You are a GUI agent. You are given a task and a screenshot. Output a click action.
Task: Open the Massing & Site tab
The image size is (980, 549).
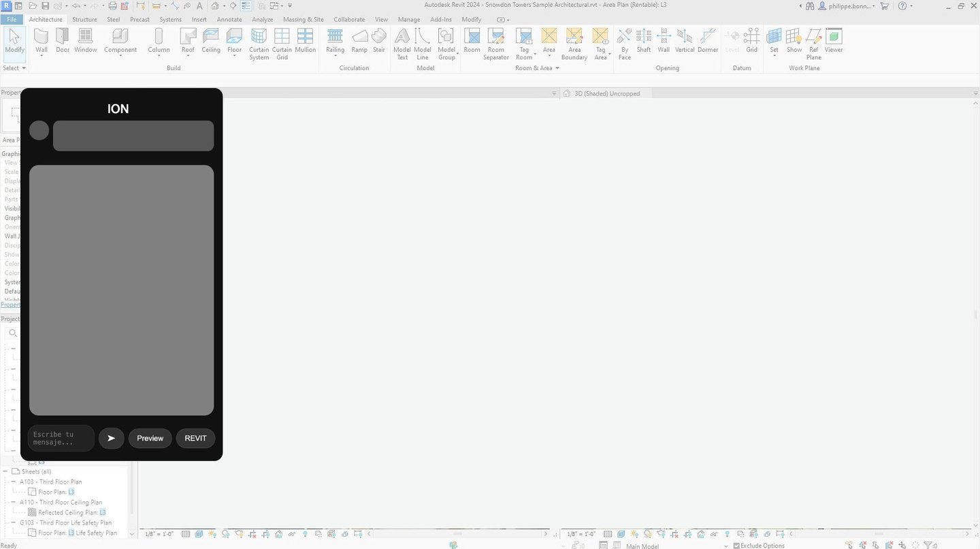point(304,19)
